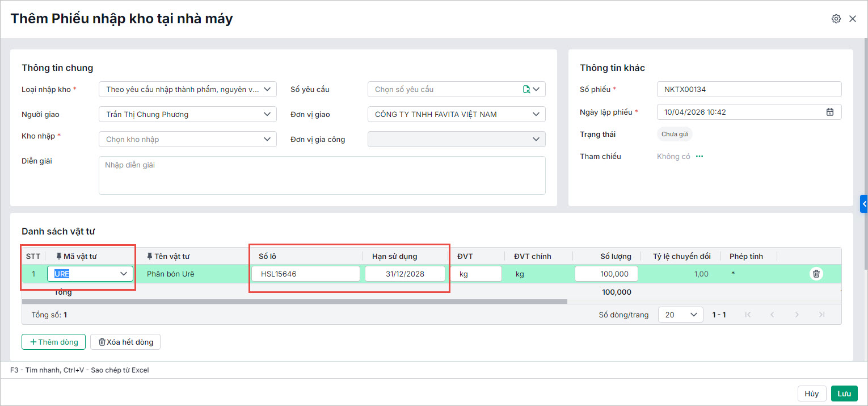Click the pin icon on Tên vật tư column
Screen dimensions: 868x406
pos(150,256)
